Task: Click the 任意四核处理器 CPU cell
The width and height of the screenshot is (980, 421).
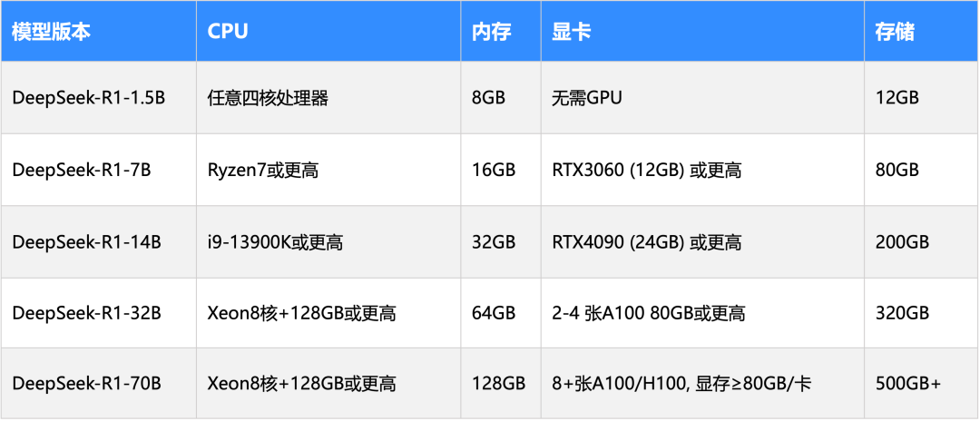Action: (328, 97)
